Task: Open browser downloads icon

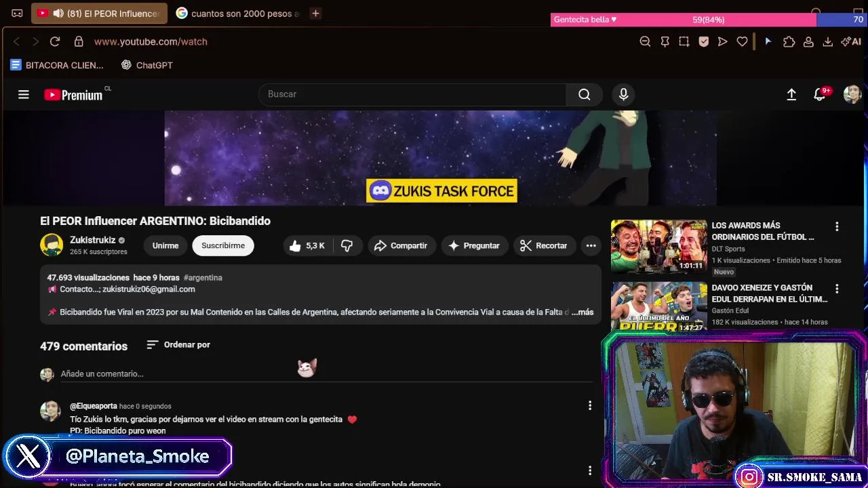Action: coord(828,41)
